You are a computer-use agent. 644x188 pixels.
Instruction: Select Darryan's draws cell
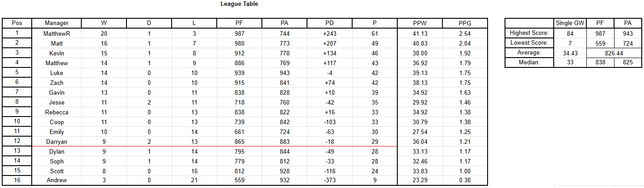(149, 142)
